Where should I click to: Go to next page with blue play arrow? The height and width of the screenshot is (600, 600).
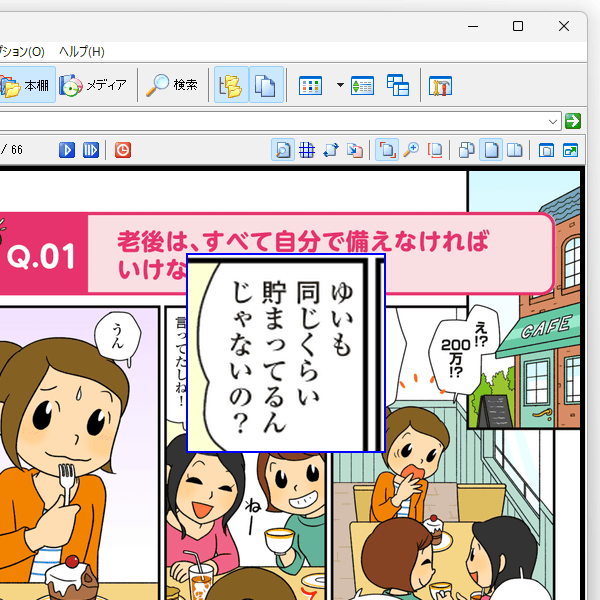click(67, 150)
